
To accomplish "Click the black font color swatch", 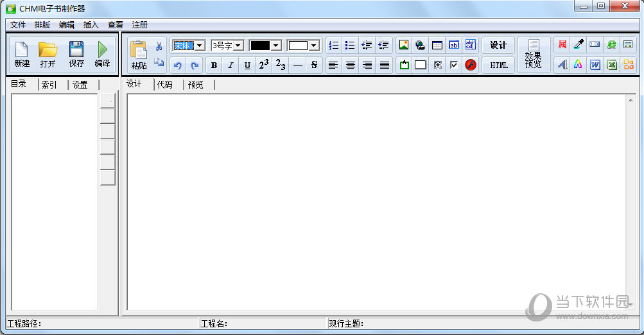I will 260,45.
